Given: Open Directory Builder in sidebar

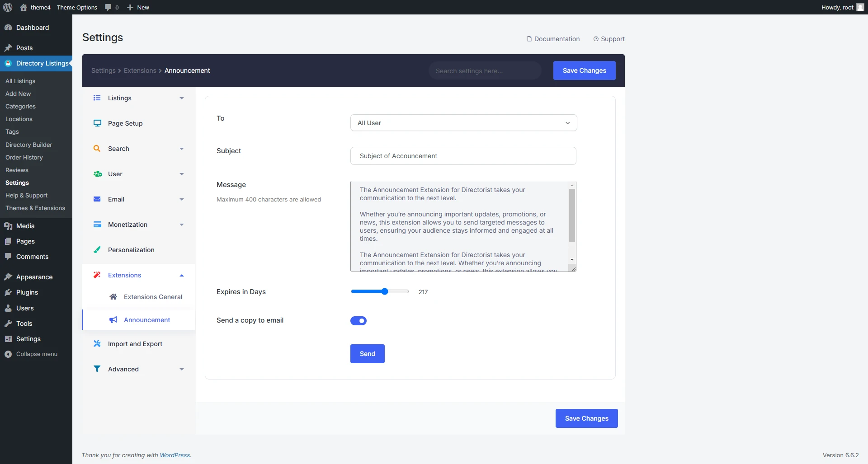Looking at the screenshot, I should point(28,145).
